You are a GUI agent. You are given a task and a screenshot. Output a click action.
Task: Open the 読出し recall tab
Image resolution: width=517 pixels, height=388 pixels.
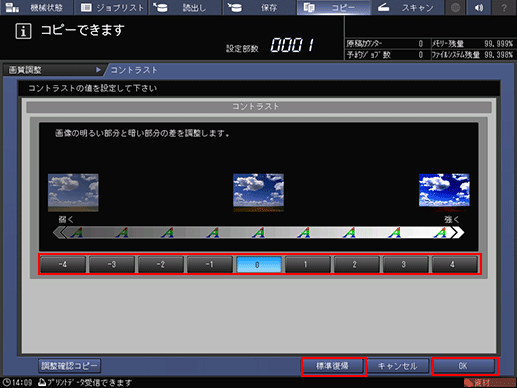[x=185, y=7]
